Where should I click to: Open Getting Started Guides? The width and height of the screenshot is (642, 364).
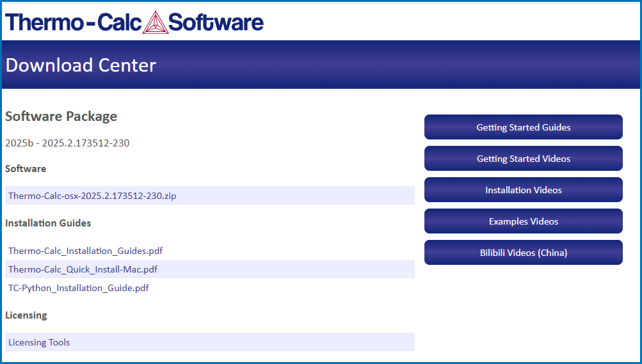523,127
